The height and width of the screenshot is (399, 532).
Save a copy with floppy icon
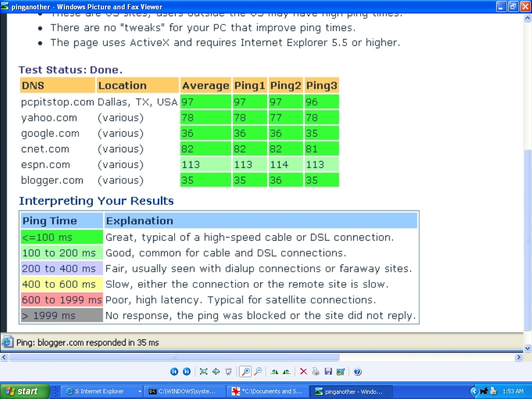click(x=328, y=371)
